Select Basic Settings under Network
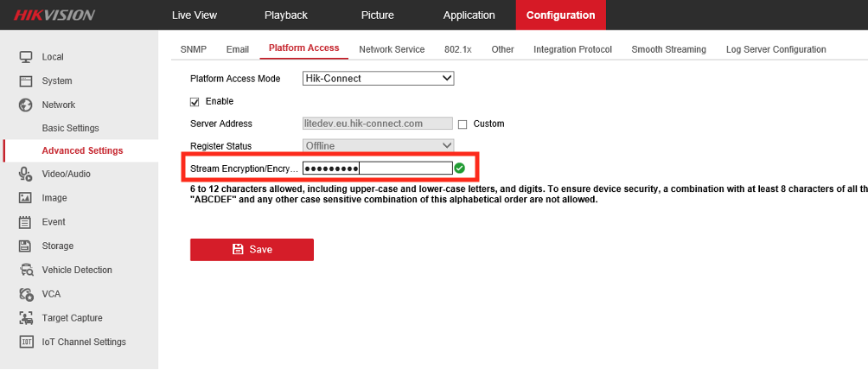This screenshot has height=370, width=868. coord(70,128)
